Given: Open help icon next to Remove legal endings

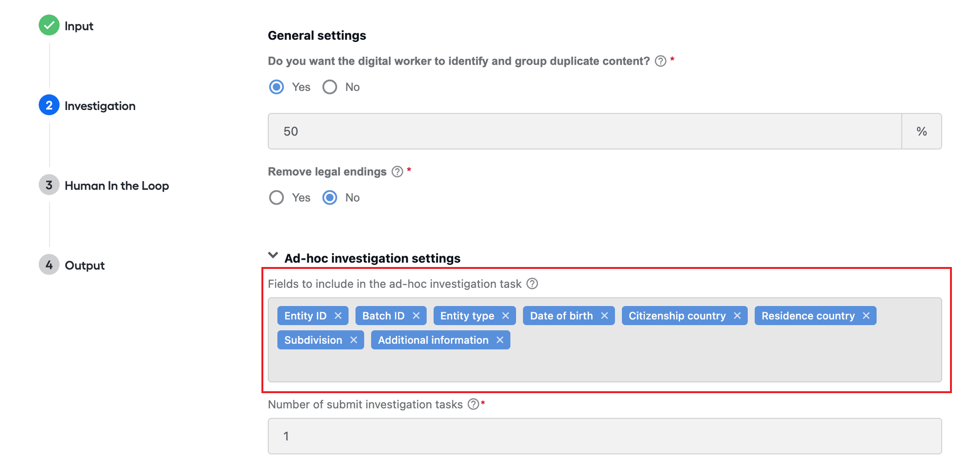Looking at the screenshot, I should (397, 172).
